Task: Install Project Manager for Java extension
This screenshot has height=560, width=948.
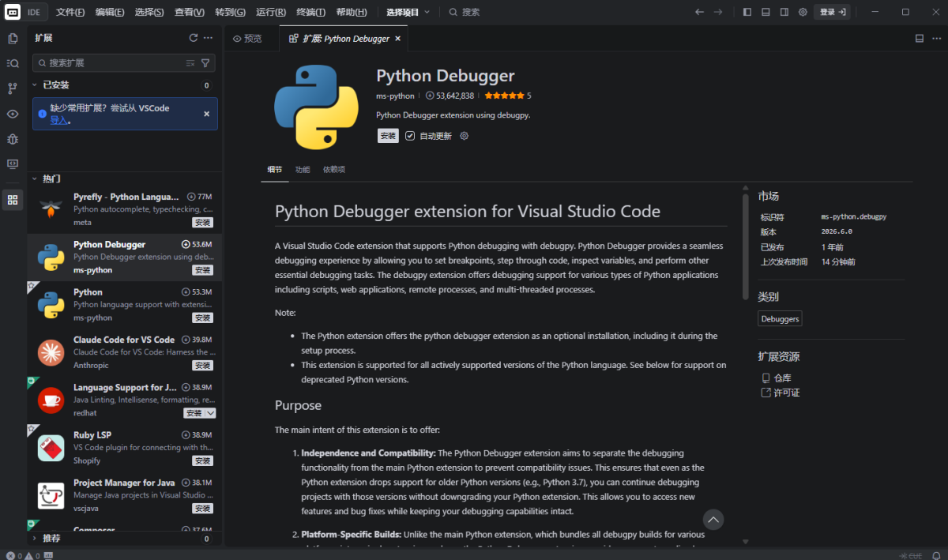Action: (x=203, y=509)
